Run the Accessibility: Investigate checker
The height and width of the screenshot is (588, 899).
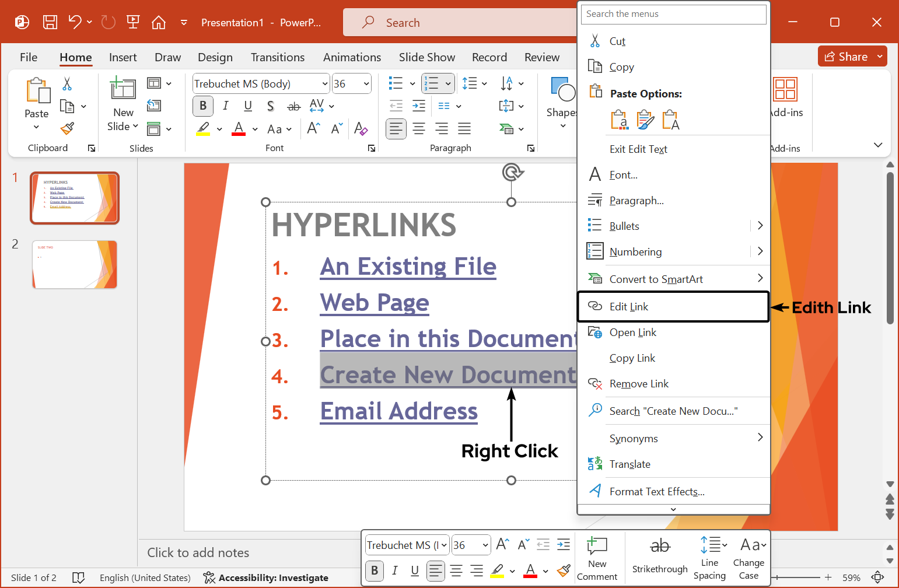pyautogui.click(x=265, y=577)
